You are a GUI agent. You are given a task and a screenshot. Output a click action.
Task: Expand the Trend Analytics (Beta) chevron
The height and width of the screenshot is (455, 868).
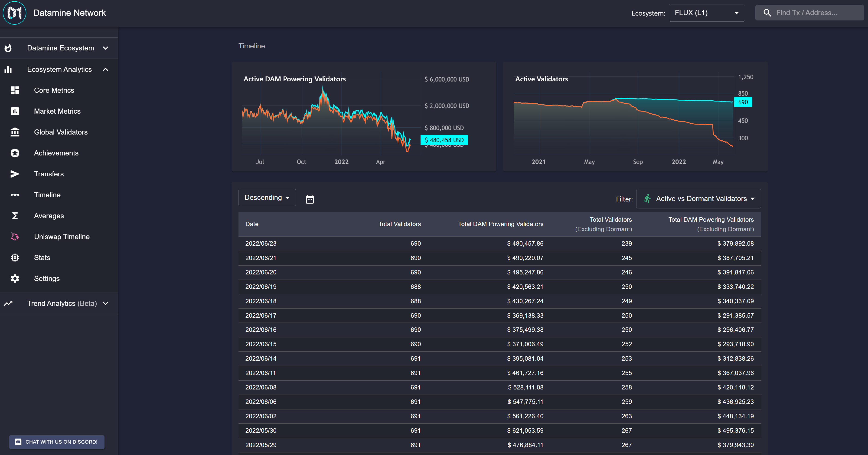click(105, 303)
